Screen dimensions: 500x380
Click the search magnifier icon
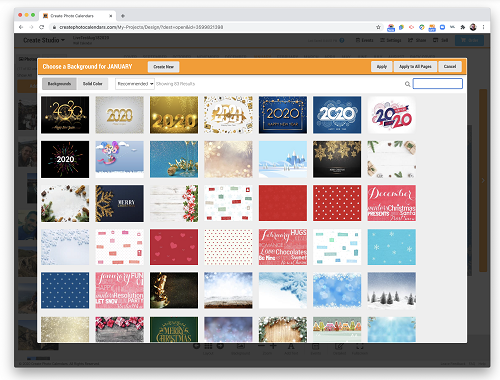click(407, 84)
